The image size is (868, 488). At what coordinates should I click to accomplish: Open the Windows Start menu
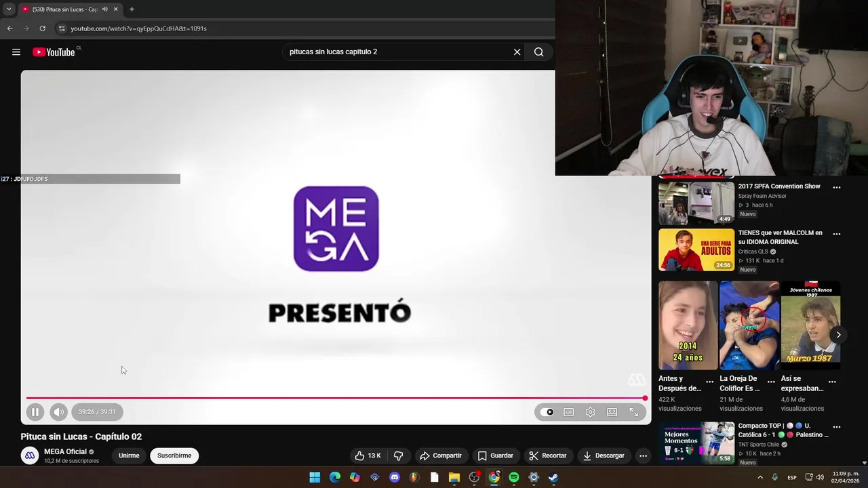(x=315, y=477)
